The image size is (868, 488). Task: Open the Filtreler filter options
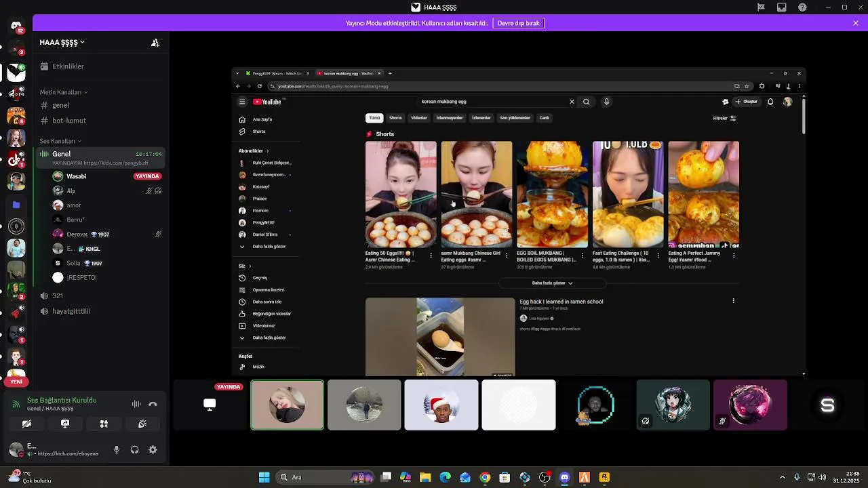(724, 118)
